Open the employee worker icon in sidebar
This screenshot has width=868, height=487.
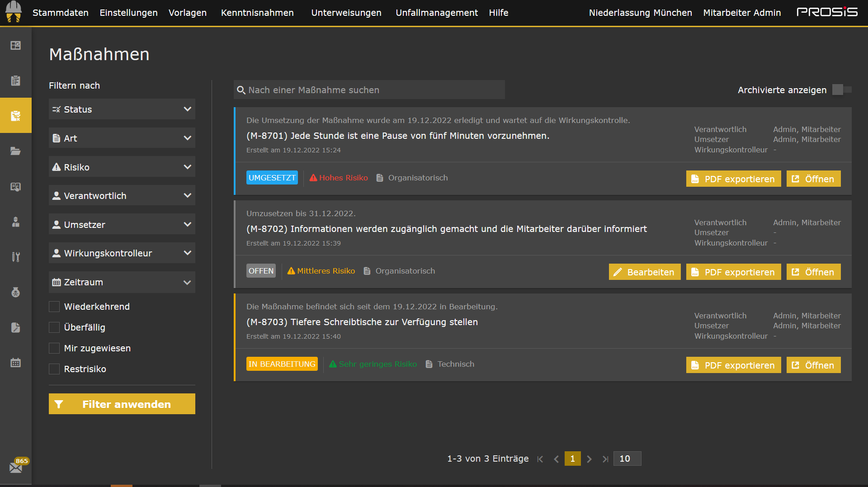[x=16, y=222]
